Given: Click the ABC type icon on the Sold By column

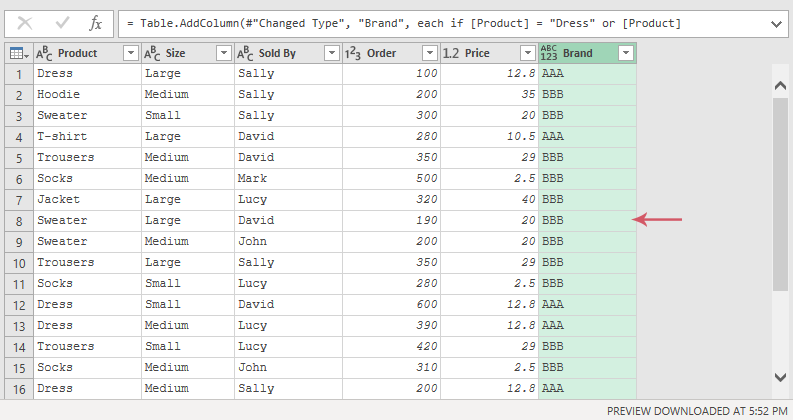Looking at the screenshot, I should [245, 53].
